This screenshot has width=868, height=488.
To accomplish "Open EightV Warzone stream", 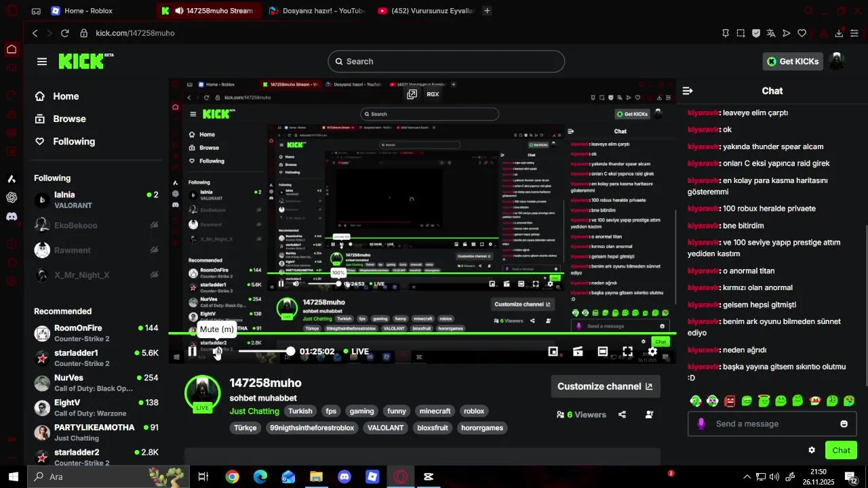I will point(96,407).
